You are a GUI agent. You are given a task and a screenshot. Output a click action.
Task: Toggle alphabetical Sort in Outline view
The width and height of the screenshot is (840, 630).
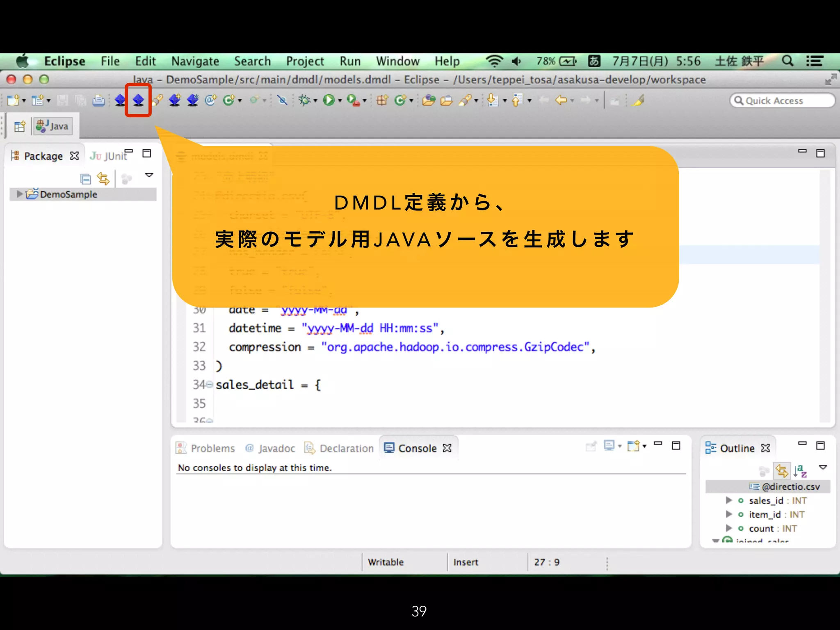point(800,471)
